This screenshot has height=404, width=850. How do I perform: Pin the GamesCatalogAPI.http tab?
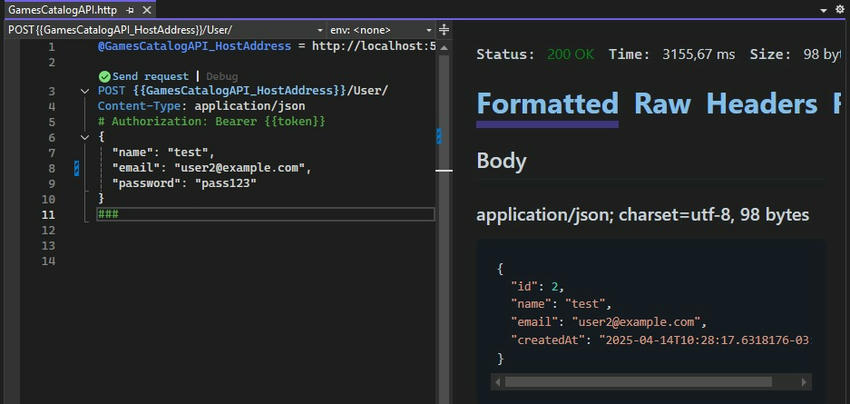[129, 10]
